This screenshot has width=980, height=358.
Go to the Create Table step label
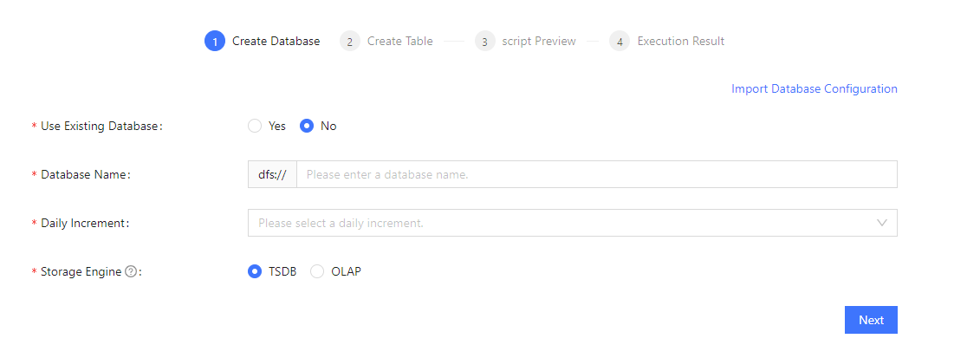point(399,41)
